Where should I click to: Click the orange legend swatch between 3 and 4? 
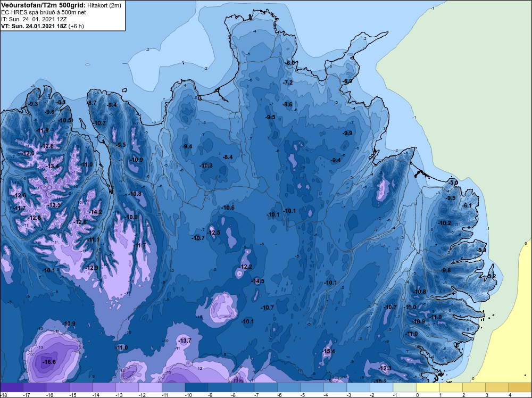pos(497,387)
